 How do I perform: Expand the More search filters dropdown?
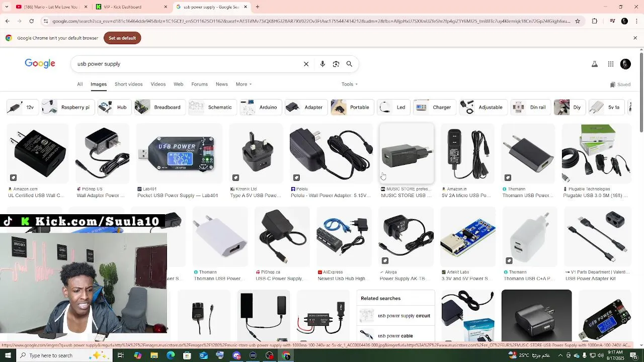244,84
